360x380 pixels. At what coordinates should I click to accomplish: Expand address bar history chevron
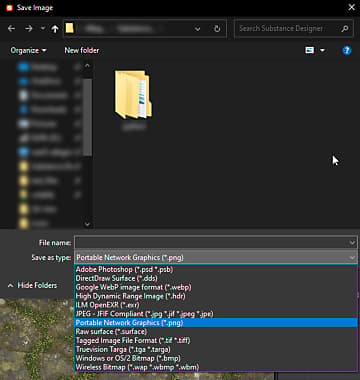tap(197, 29)
